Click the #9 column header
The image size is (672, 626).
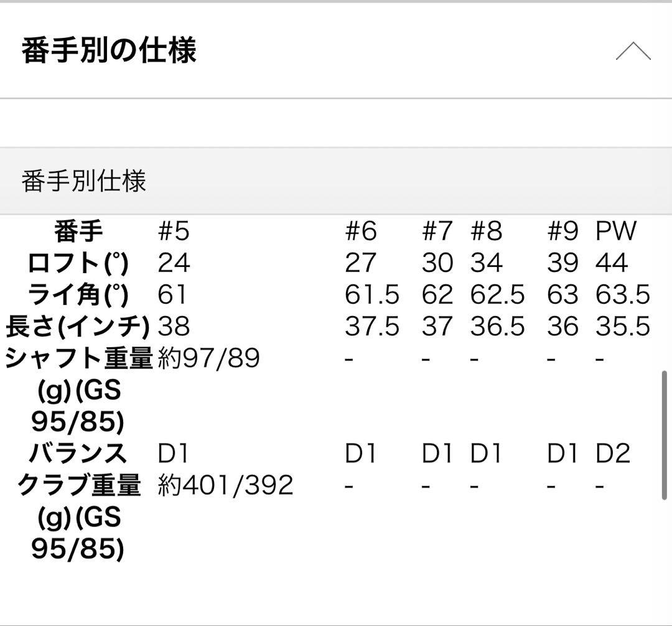pyautogui.click(x=562, y=231)
